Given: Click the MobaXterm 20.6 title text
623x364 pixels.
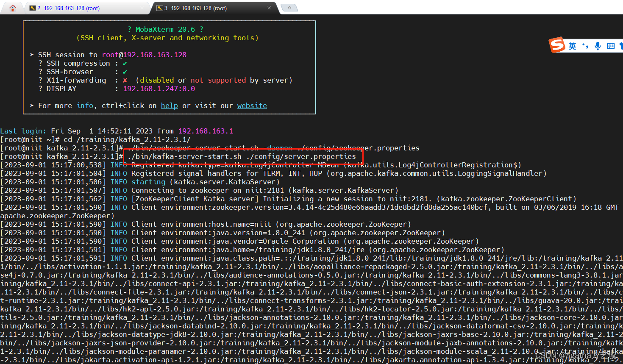Looking at the screenshot, I should click(x=165, y=29).
